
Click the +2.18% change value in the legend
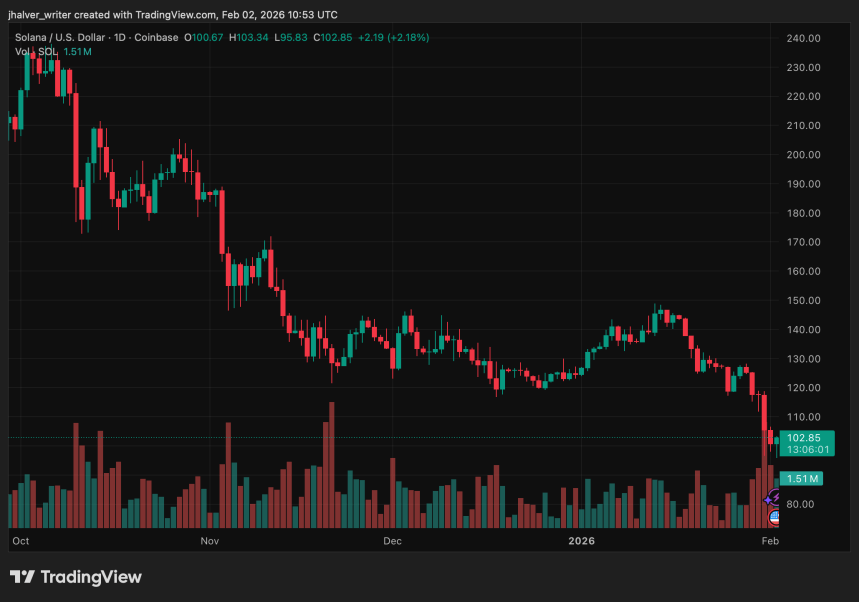coord(407,36)
